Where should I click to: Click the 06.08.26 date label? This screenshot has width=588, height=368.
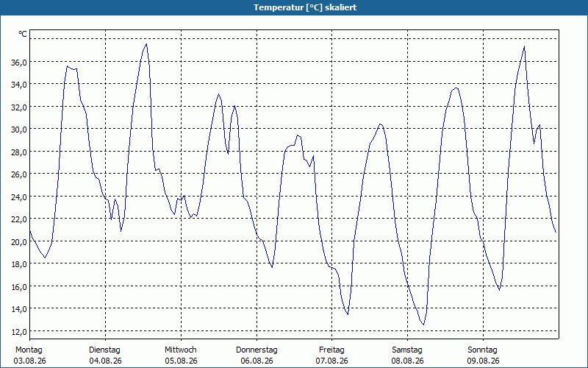point(257,361)
